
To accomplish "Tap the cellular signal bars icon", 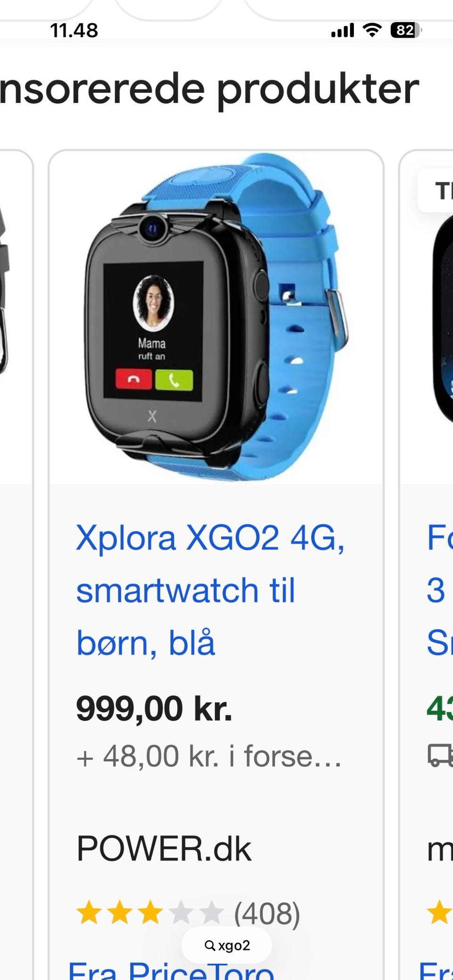I will [x=343, y=31].
